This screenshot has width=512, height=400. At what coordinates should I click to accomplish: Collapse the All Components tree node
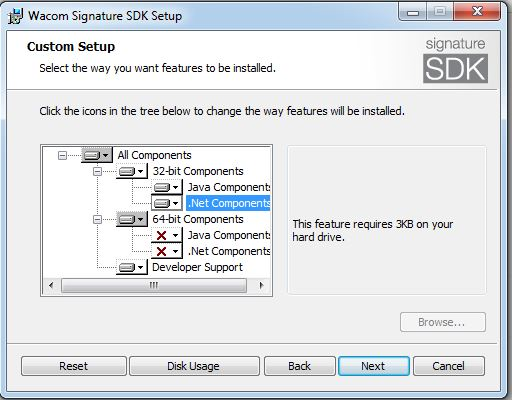pyautogui.click(x=62, y=155)
